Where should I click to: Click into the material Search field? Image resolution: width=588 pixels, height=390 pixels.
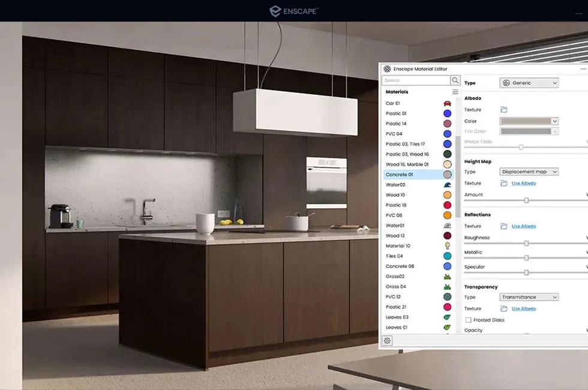pyautogui.click(x=416, y=80)
